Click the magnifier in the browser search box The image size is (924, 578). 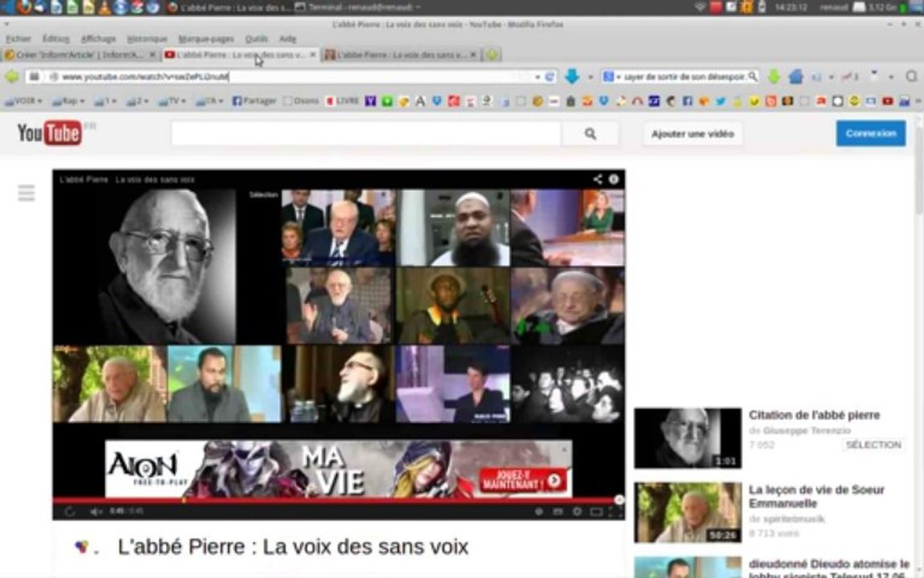752,76
